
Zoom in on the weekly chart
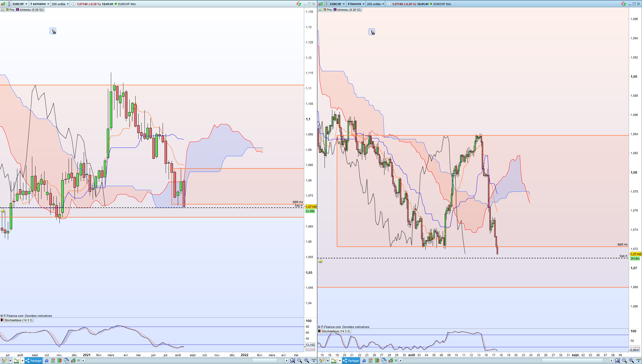click(307, 360)
